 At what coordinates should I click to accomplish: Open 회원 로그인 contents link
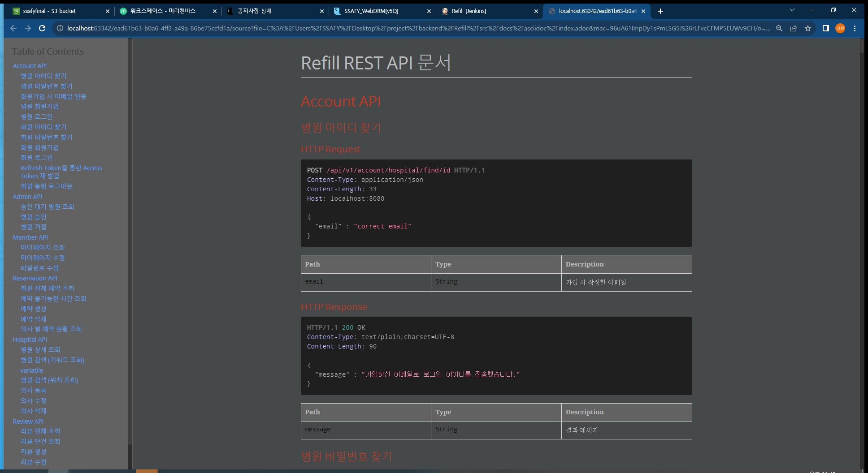[x=36, y=157]
